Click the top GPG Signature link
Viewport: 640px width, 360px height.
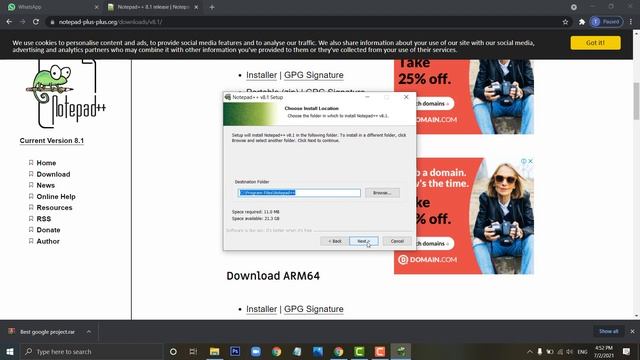click(x=313, y=75)
